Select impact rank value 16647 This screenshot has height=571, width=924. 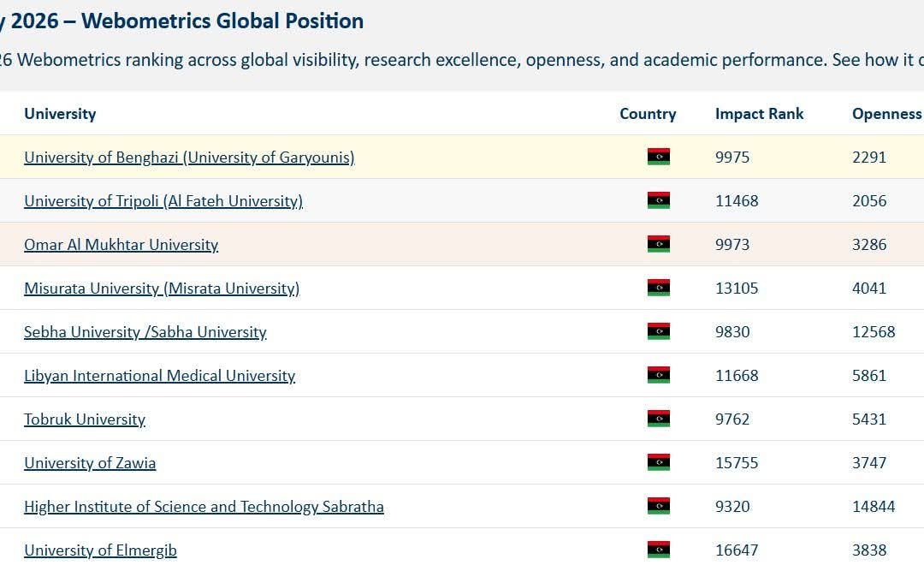tap(737, 550)
